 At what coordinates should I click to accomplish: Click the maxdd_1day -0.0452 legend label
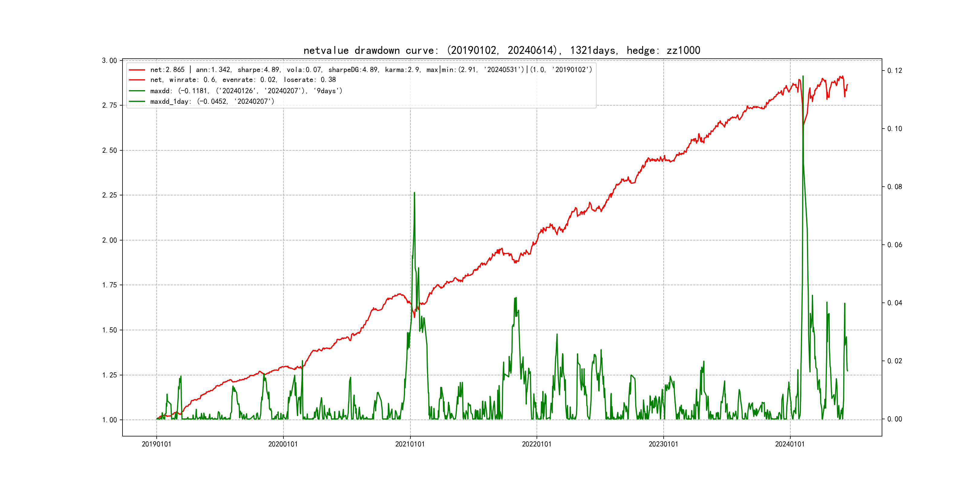[212, 102]
